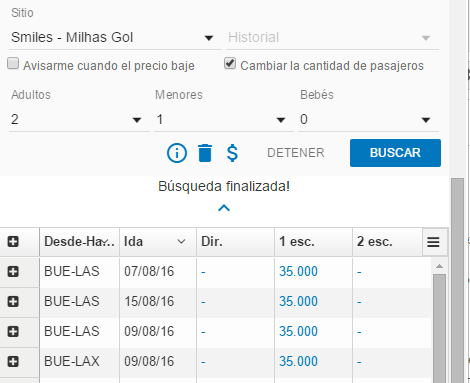Expand the BUE-LAS 07/08/16 row plus icon

[13, 272]
